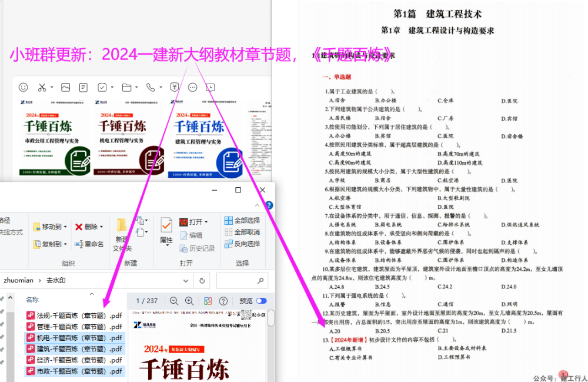Click zhuomian in the address path

click(18, 280)
